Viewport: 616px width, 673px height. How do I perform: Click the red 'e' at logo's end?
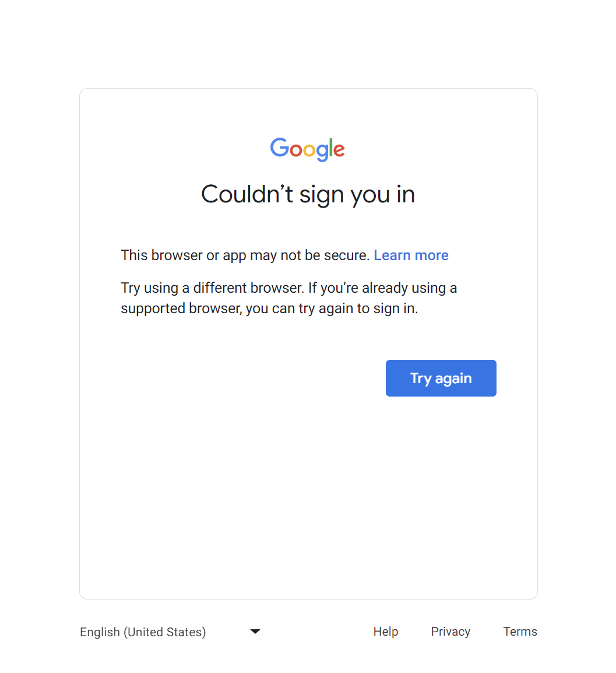pyautogui.click(x=340, y=150)
